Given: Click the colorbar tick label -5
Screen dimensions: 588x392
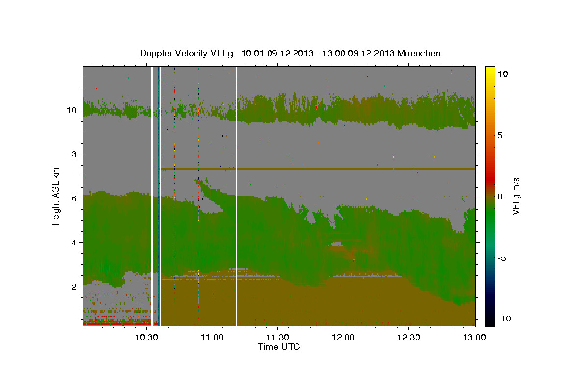Looking at the screenshot, I should click(502, 258).
